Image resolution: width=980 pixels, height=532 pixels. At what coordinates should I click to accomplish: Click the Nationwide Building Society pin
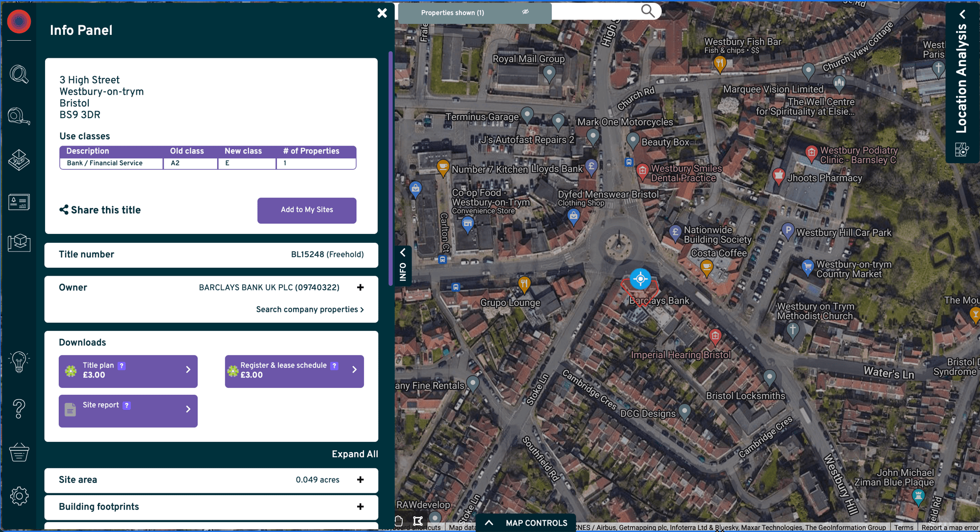[x=675, y=233]
